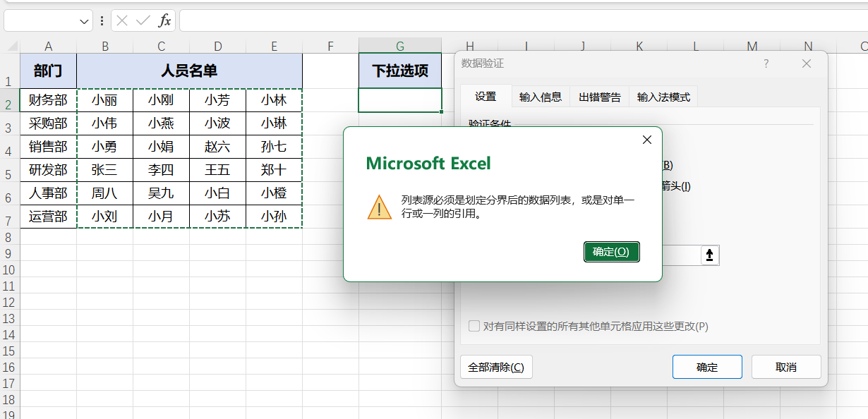Click cell containing 财务部

48,100
